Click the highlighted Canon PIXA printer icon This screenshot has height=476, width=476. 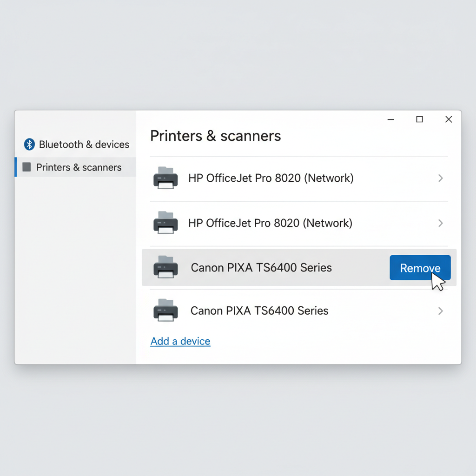tap(165, 268)
